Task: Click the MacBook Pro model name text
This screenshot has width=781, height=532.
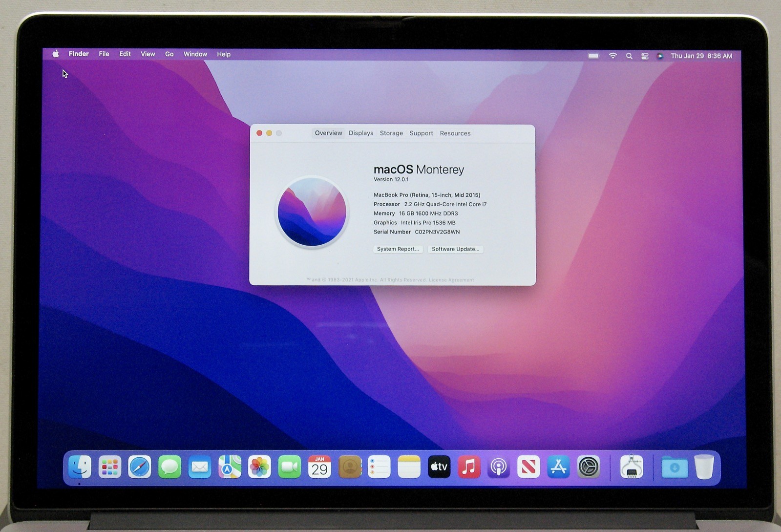Action: click(427, 195)
